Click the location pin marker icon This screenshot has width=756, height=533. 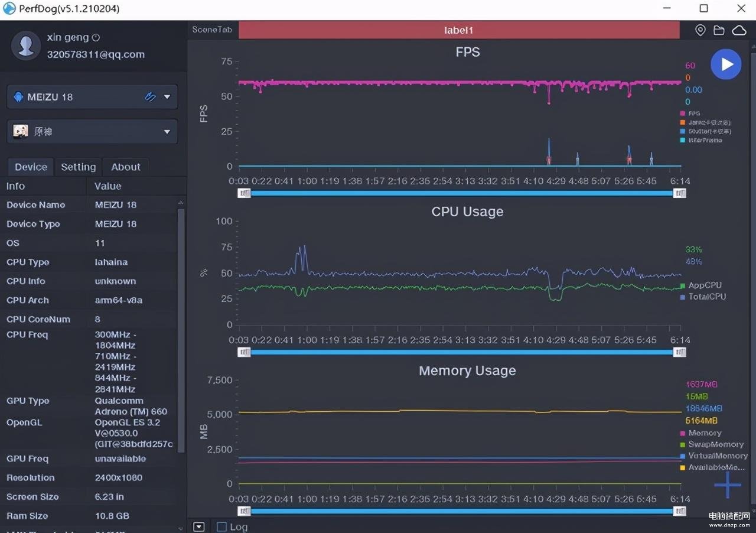[x=700, y=30]
